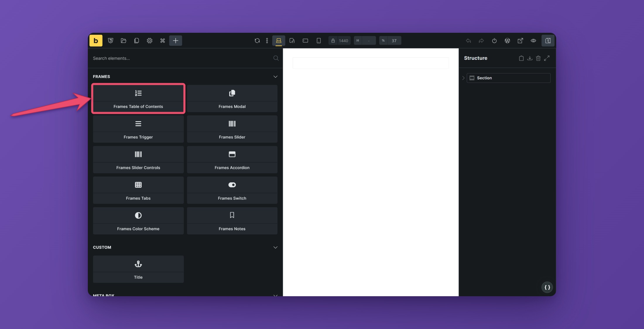Click the reload canvas icon
The image size is (644, 329).
(257, 41)
